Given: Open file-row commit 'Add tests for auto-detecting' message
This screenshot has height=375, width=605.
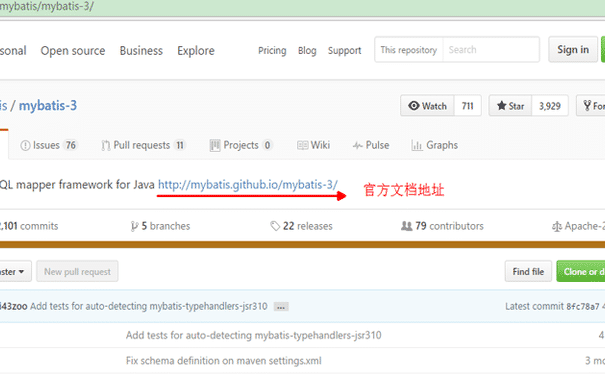Looking at the screenshot, I should tap(253, 335).
